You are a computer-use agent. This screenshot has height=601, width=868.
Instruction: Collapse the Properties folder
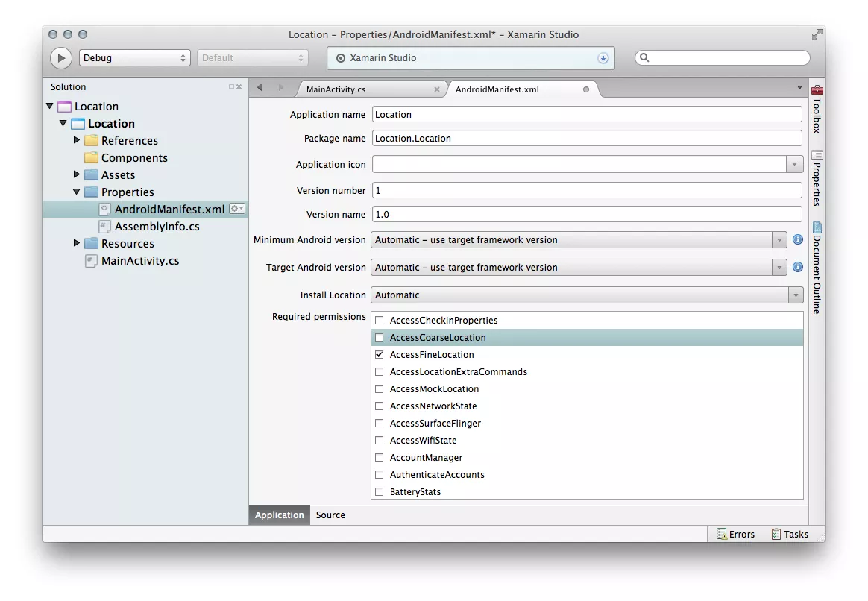76,192
